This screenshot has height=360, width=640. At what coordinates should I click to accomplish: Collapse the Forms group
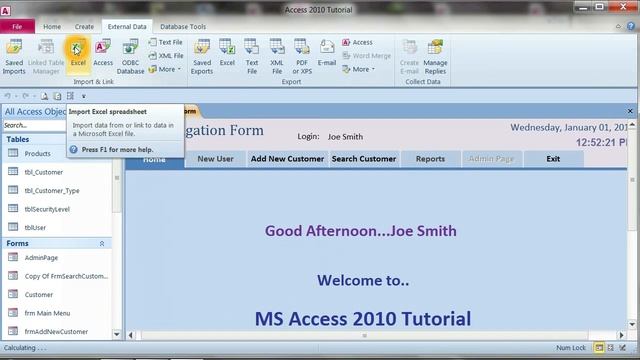[x=102, y=243]
